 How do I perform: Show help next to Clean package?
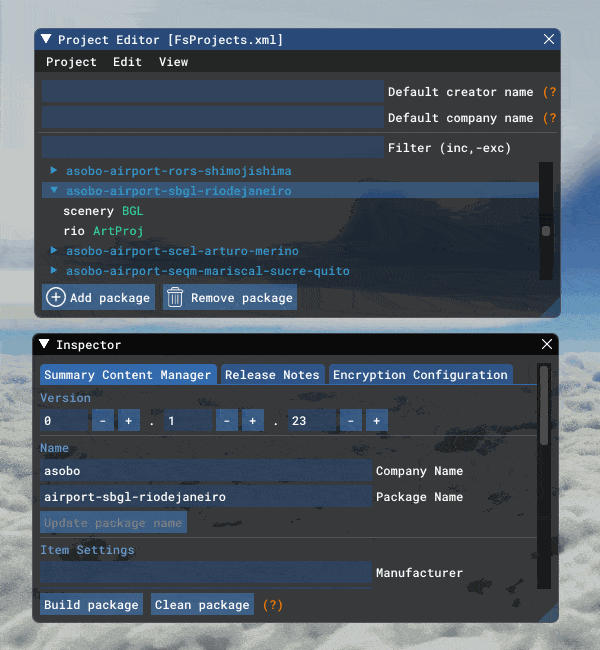coord(272,605)
